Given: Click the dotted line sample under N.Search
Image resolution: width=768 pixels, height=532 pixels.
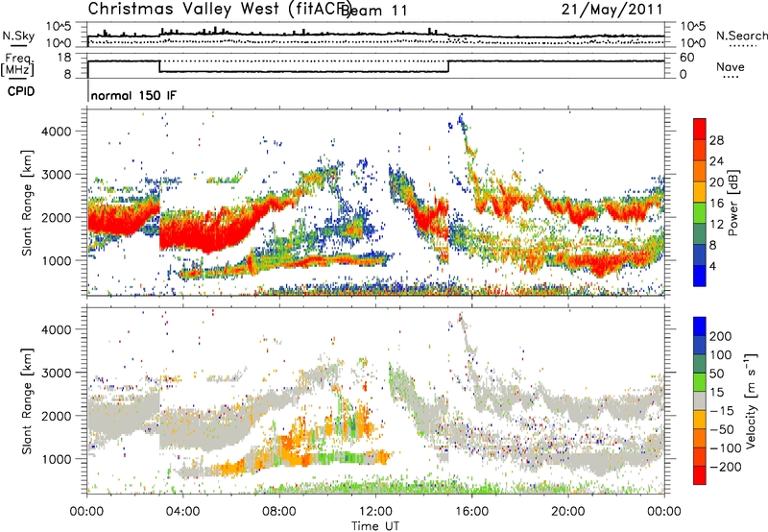Looking at the screenshot, I should pos(742,45).
